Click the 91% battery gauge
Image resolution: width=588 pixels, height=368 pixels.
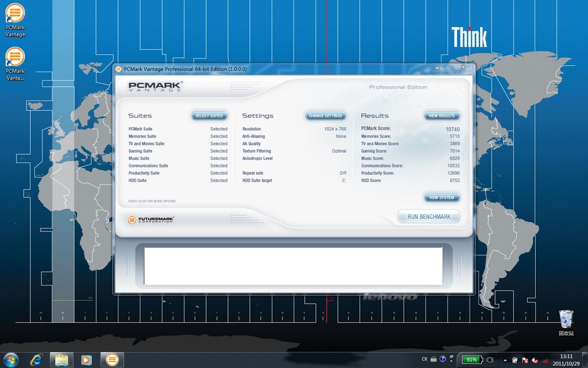472,359
